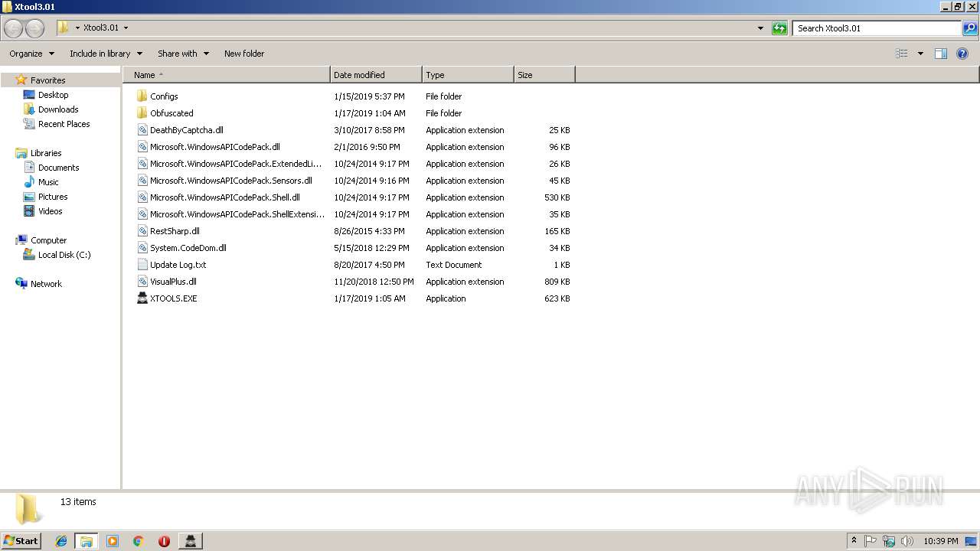980x551 pixels.
Task: Open Music library in sidebar
Action: click(48, 182)
